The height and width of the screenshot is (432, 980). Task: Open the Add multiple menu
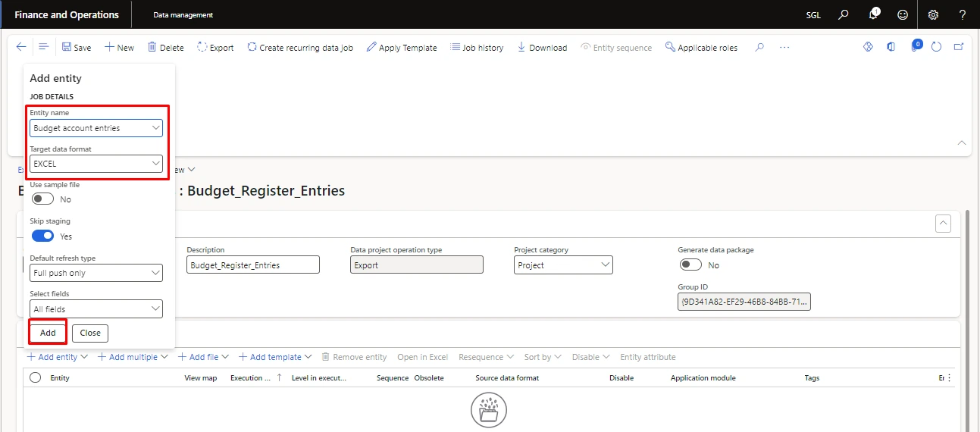coord(133,357)
